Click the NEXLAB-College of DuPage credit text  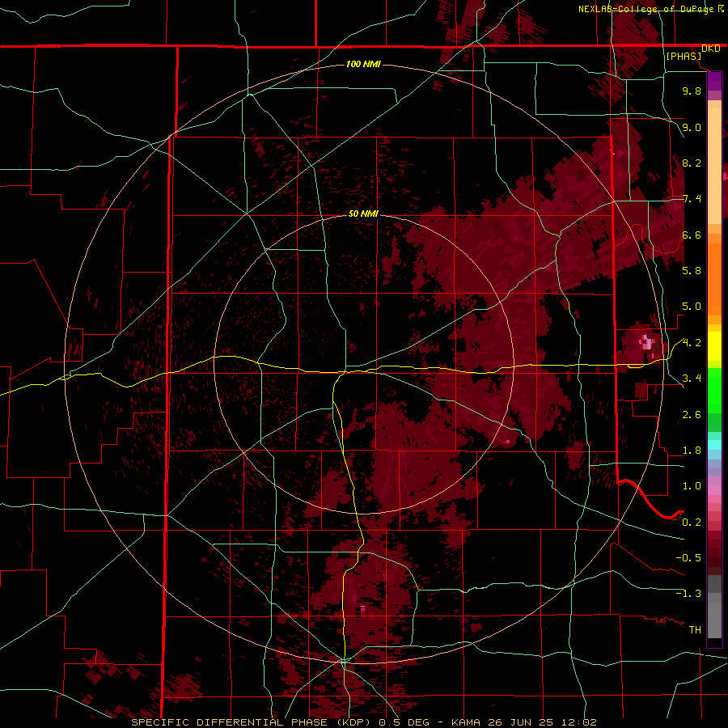645,9
